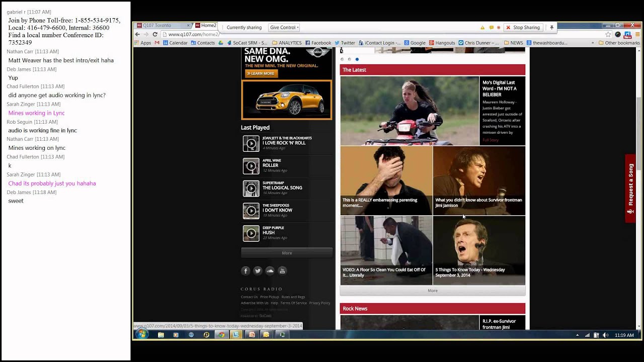Open the Contacts bookmark
644x362 pixels.
[202, 43]
